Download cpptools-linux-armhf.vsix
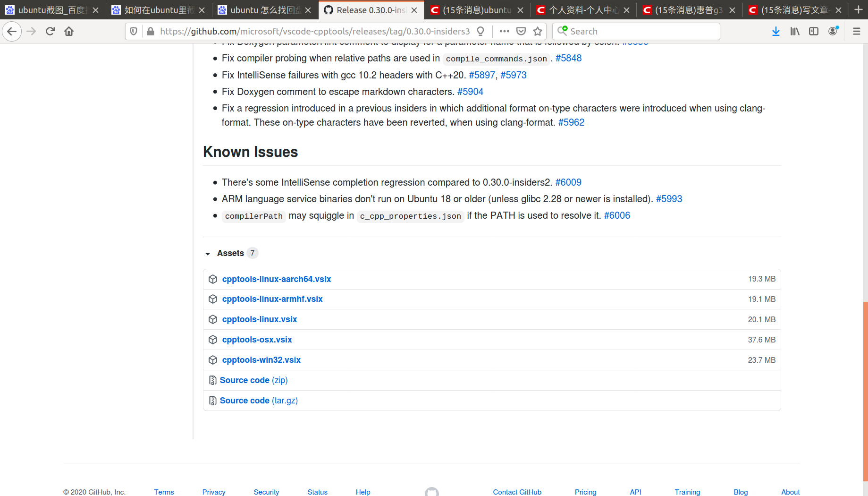The image size is (868, 496). pos(272,299)
